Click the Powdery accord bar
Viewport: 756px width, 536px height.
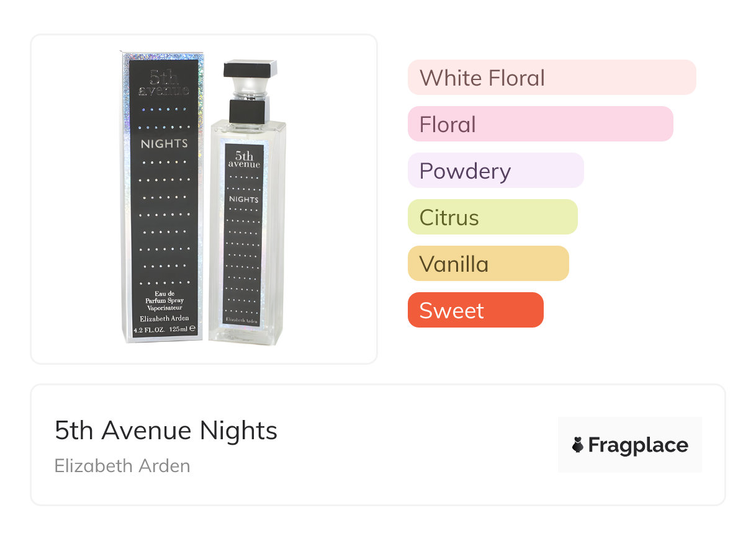point(495,171)
